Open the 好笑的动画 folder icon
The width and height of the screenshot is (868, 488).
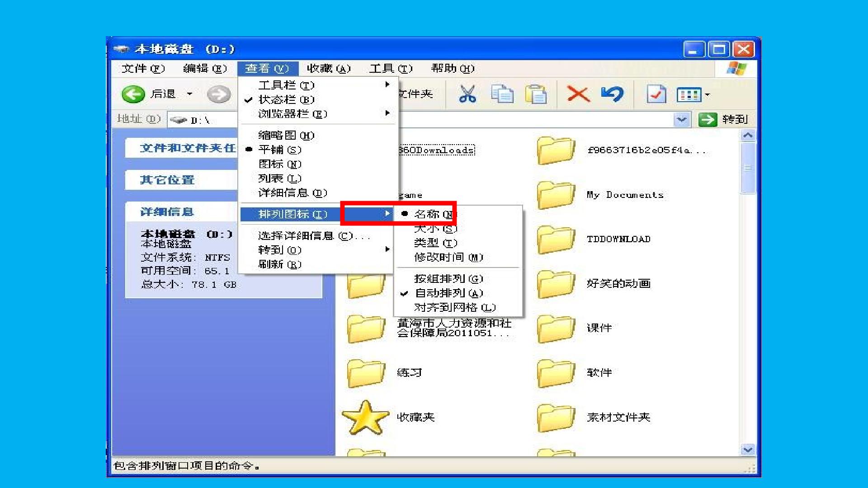pyautogui.click(x=556, y=284)
